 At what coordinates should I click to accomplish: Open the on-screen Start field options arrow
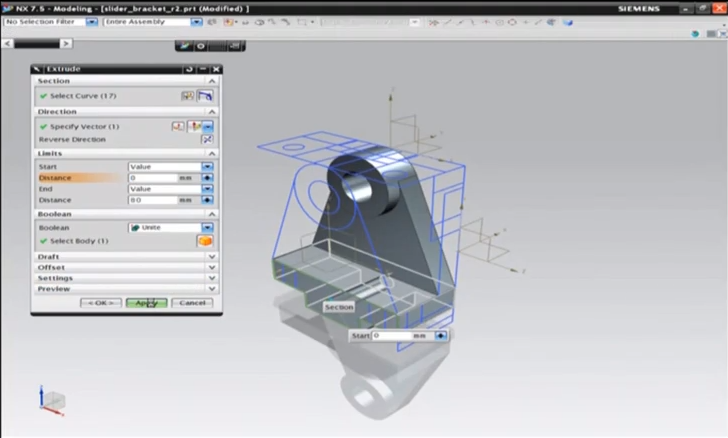[x=441, y=335]
